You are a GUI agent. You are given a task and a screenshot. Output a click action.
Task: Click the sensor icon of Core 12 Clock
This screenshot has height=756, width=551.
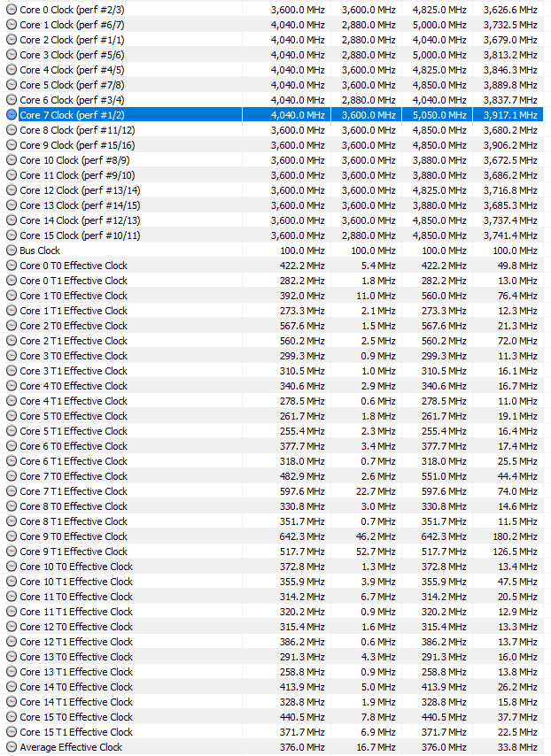coord(12,190)
